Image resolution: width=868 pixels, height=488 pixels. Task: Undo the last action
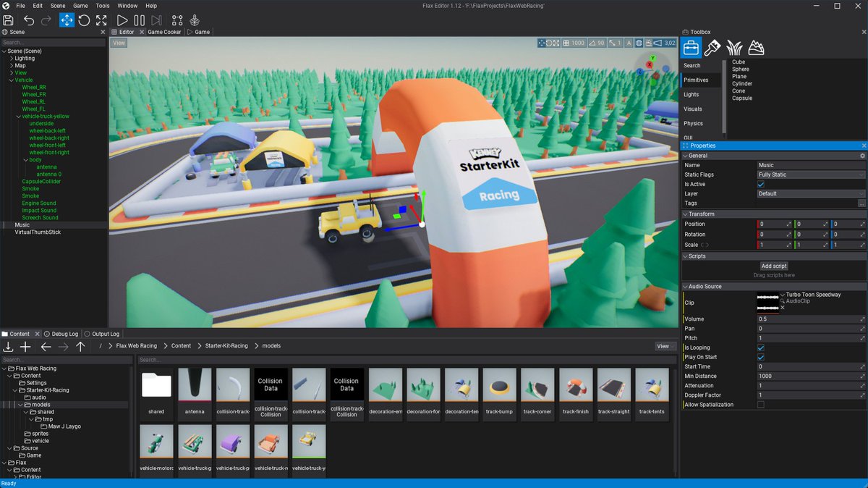click(x=29, y=20)
